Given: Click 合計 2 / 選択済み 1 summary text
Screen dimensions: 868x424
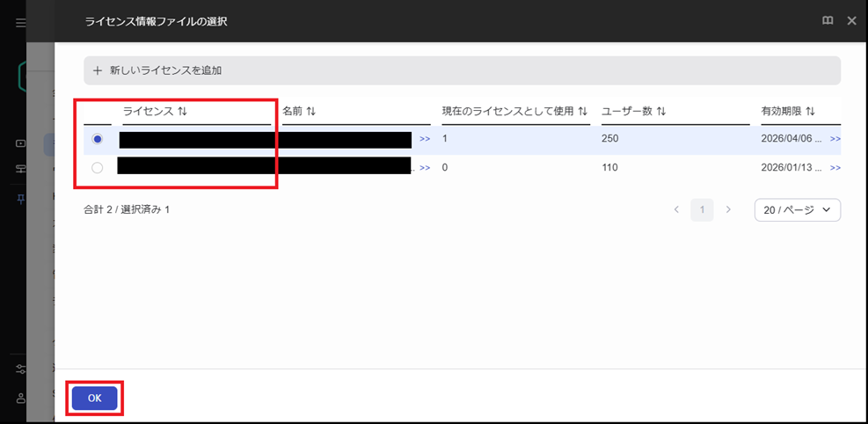Looking at the screenshot, I should pyautogui.click(x=127, y=209).
